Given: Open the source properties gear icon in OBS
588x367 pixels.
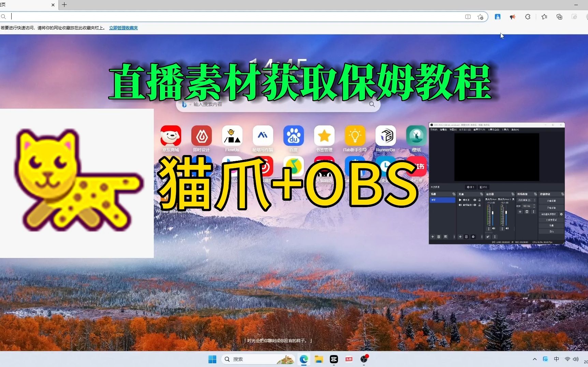Looking at the screenshot, I should [x=473, y=237].
